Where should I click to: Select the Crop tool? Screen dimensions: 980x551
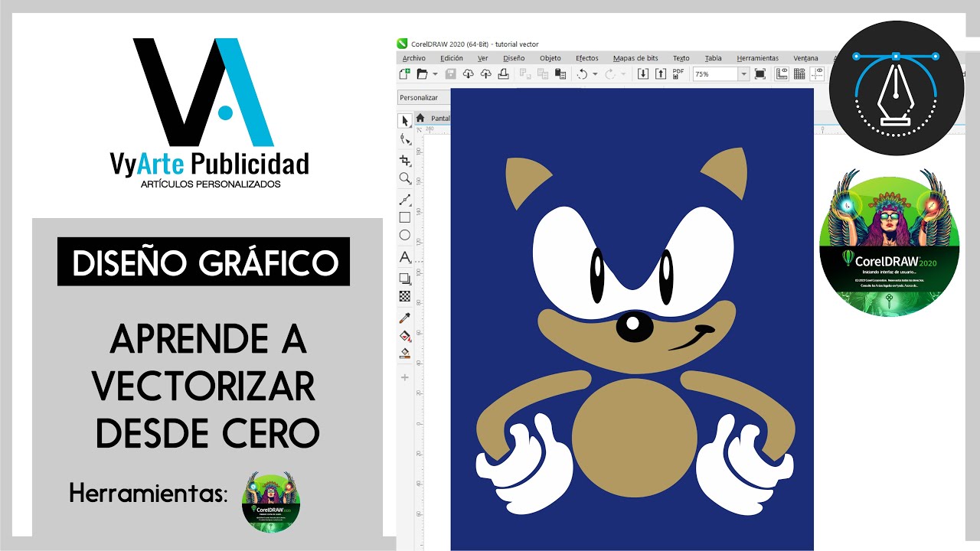tap(405, 160)
